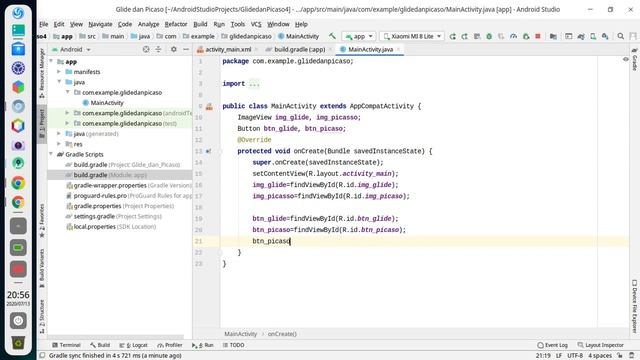Select MainActivity in the project tree
The width and height of the screenshot is (640, 360).
tap(107, 103)
